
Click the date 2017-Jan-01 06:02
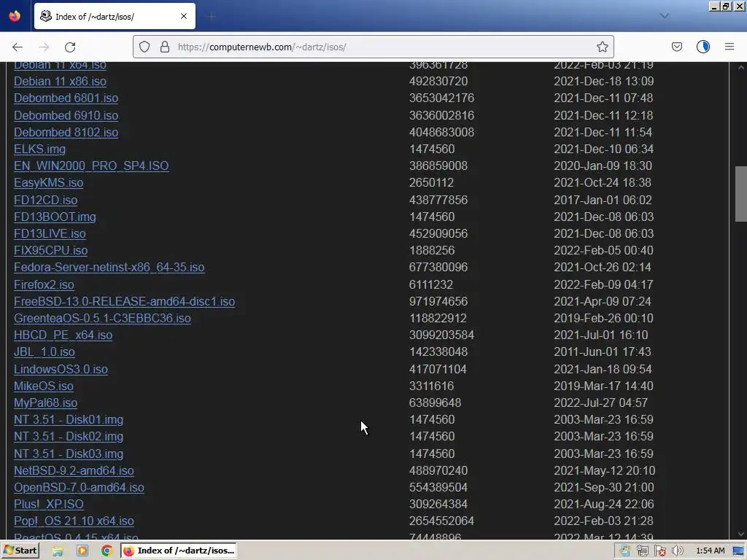tap(603, 200)
